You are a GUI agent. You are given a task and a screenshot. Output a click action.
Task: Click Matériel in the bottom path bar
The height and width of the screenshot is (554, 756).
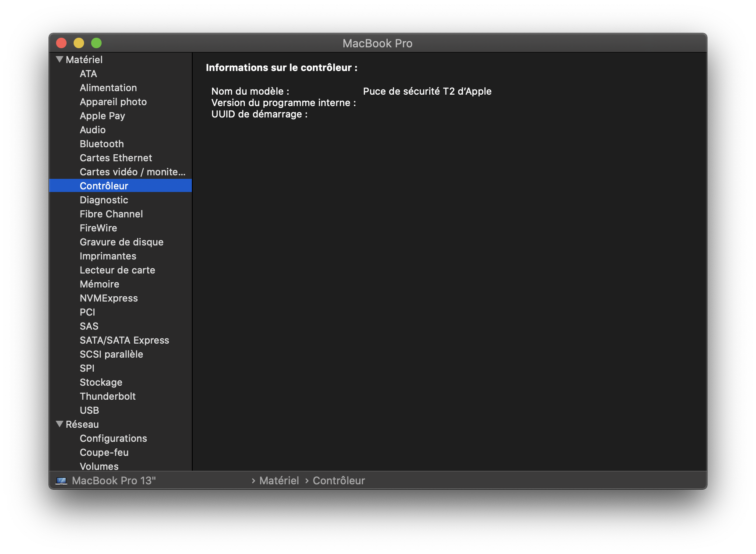pos(279,481)
